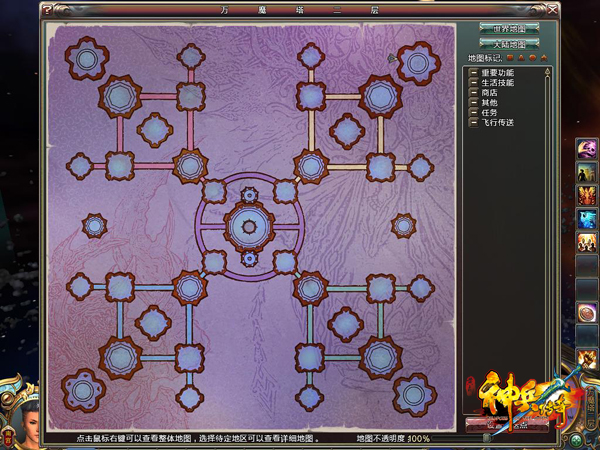Click the green round button at bottom right
This screenshot has width=600, height=450.
click(576, 440)
